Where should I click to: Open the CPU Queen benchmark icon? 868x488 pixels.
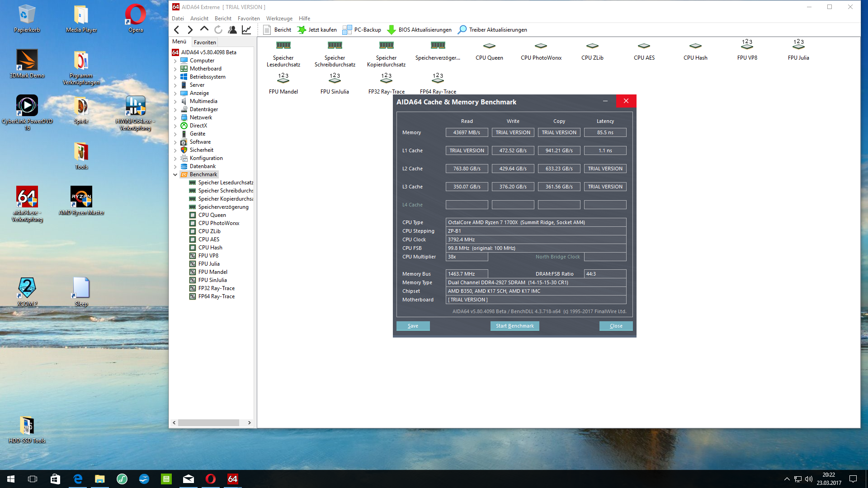click(489, 47)
